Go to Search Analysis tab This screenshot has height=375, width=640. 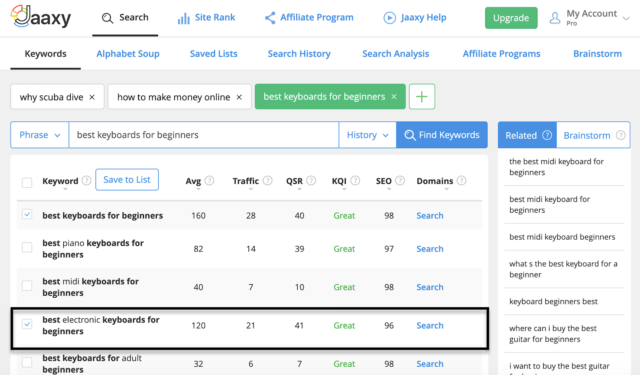[x=396, y=54]
